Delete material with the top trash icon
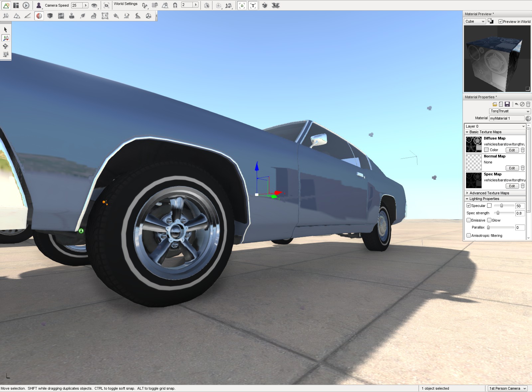This screenshot has height=392, width=532. point(528,104)
